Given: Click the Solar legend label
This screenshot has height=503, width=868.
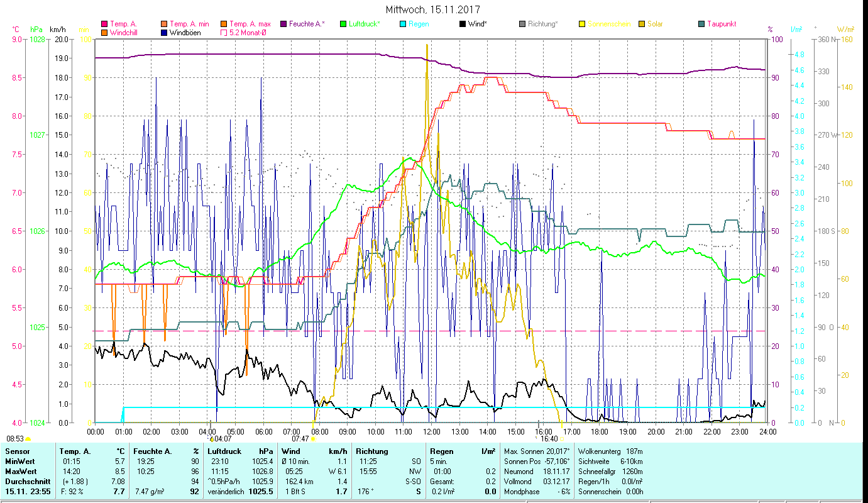Looking at the screenshot, I should [654, 24].
